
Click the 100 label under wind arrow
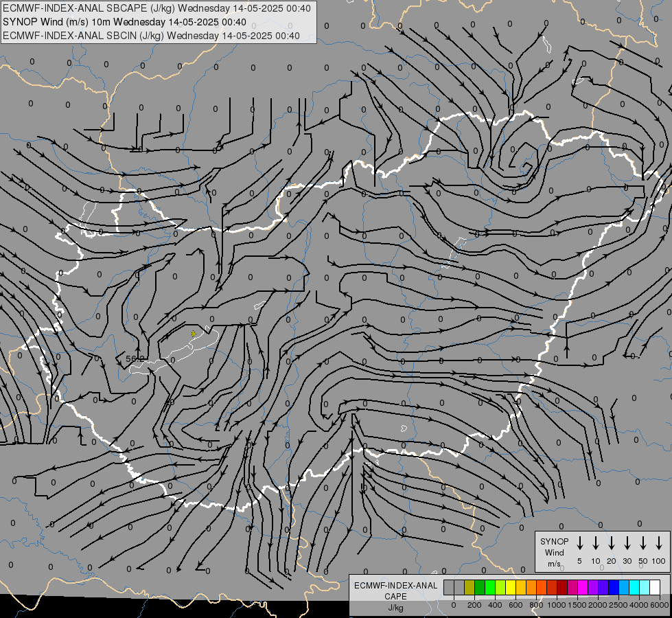tap(659, 561)
